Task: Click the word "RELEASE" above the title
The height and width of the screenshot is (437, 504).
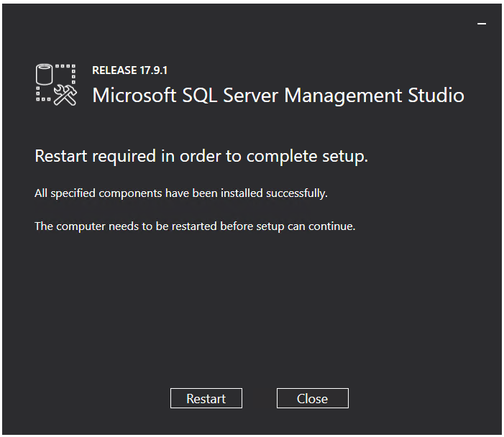Action: pyautogui.click(x=115, y=70)
